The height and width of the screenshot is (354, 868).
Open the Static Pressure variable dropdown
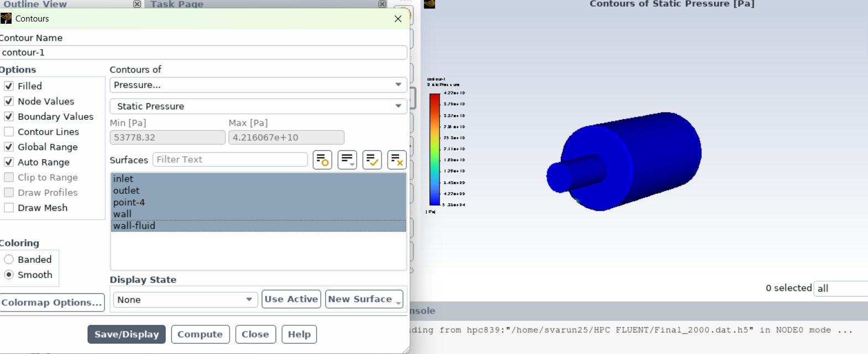coord(258,106)
